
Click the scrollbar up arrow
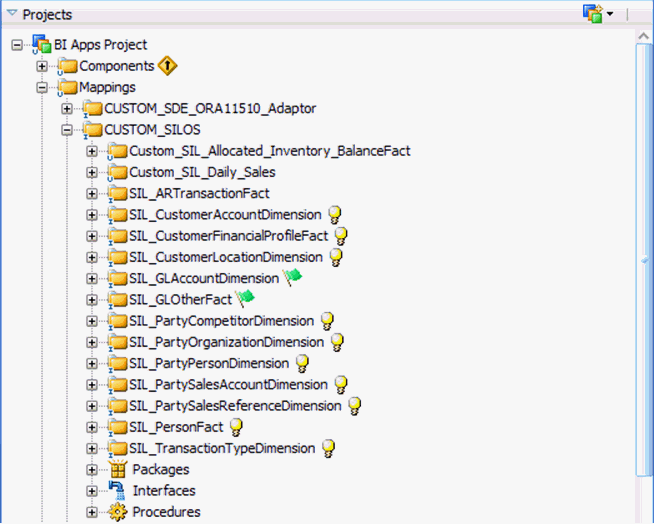tap(644, 36)
